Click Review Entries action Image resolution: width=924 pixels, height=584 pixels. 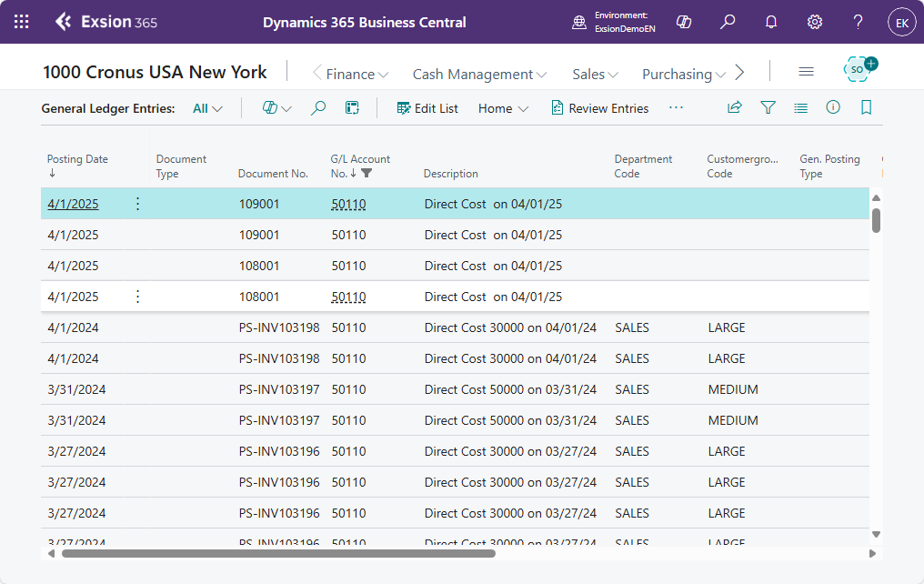[600, 108]
